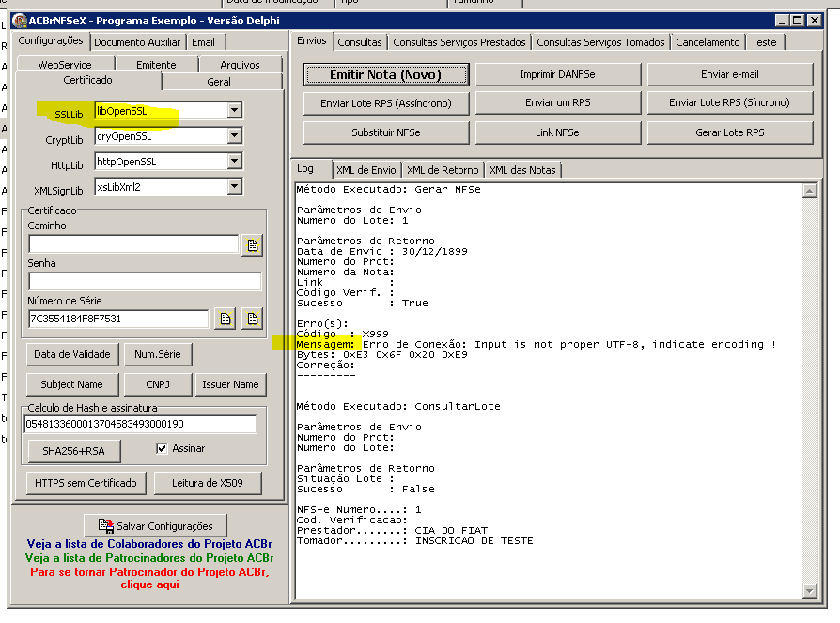The image size is (840, 623).
Task: Open the Arquivos tab
Action: (x=240, y=64)
